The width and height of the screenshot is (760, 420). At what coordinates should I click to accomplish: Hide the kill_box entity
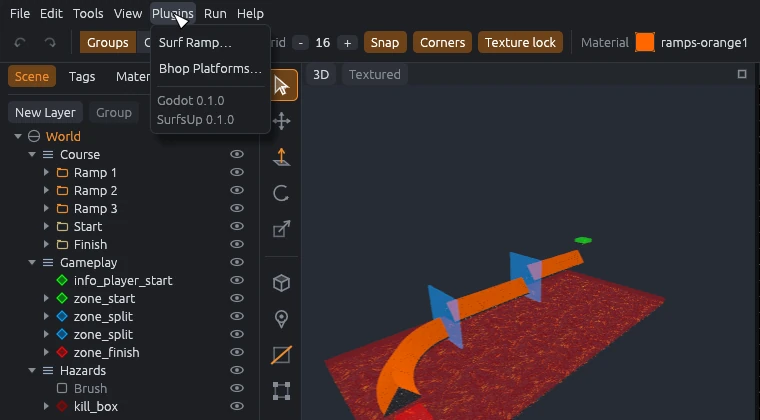tap(237, 406)
